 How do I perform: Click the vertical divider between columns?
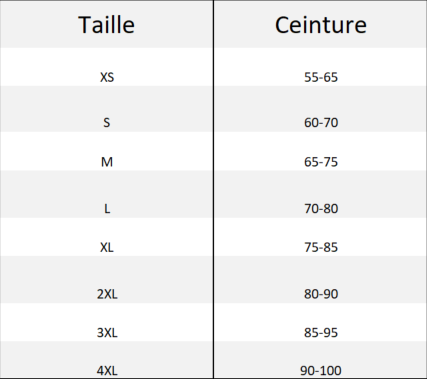(x=213, y=189)
